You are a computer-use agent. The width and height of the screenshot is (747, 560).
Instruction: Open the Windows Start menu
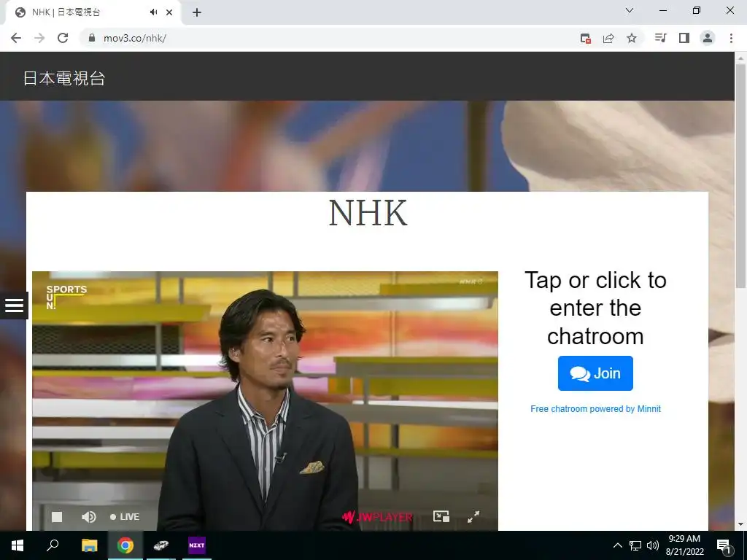coord(18,545)
